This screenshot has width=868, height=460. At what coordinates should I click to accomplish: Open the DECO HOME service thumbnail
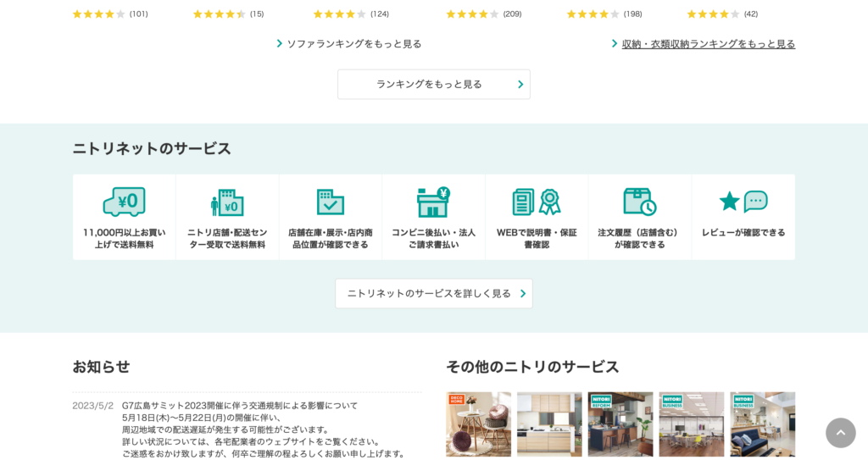pos(478,424)
